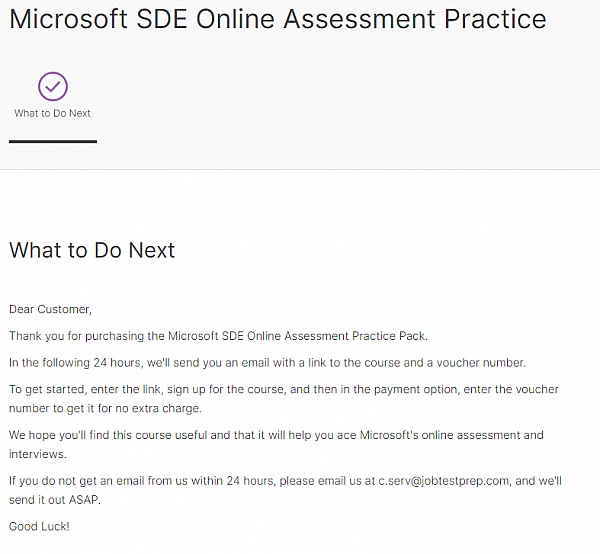
Task: Click the "Microsoft SDE Online Assessment Practice" page title
Action: [277, 19]
